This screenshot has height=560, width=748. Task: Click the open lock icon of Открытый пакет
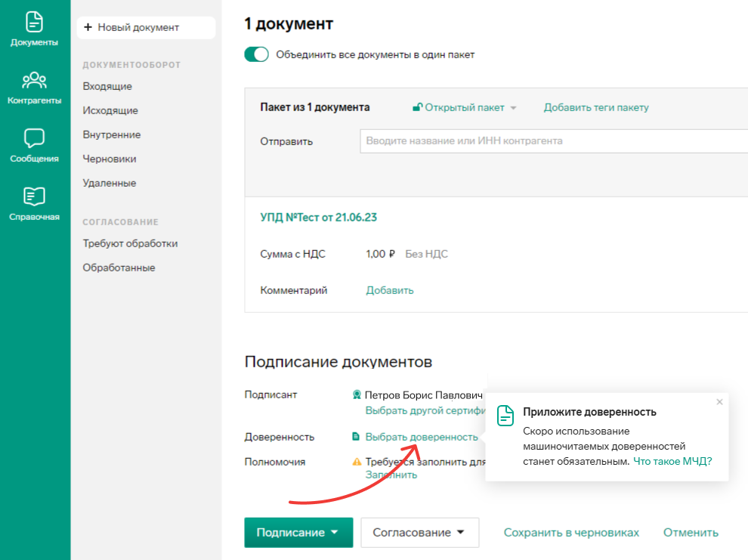(417, 107)
